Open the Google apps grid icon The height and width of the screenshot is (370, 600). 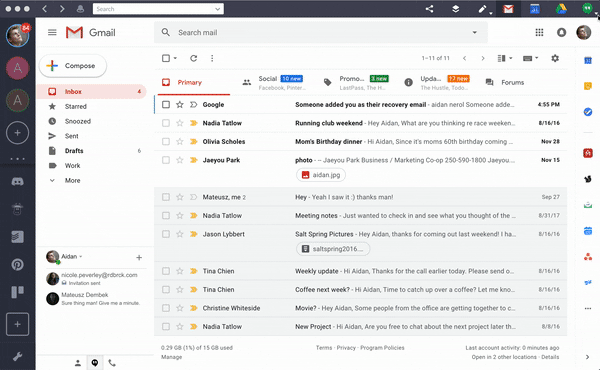click(x=539, y=33)
